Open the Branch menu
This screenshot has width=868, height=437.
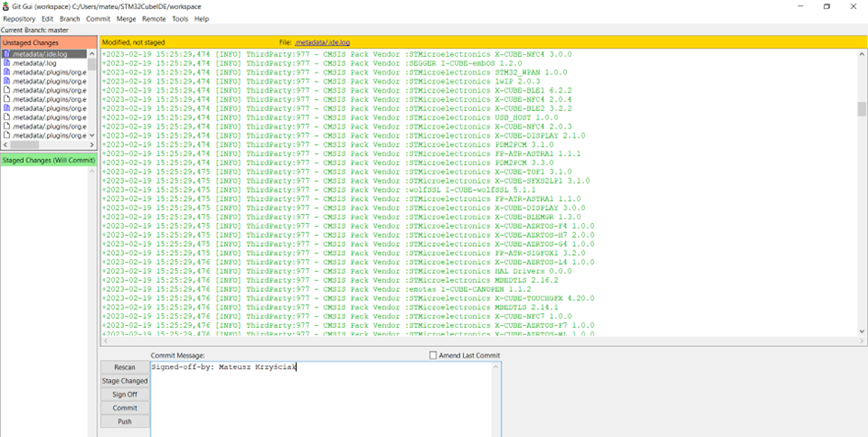70,18
